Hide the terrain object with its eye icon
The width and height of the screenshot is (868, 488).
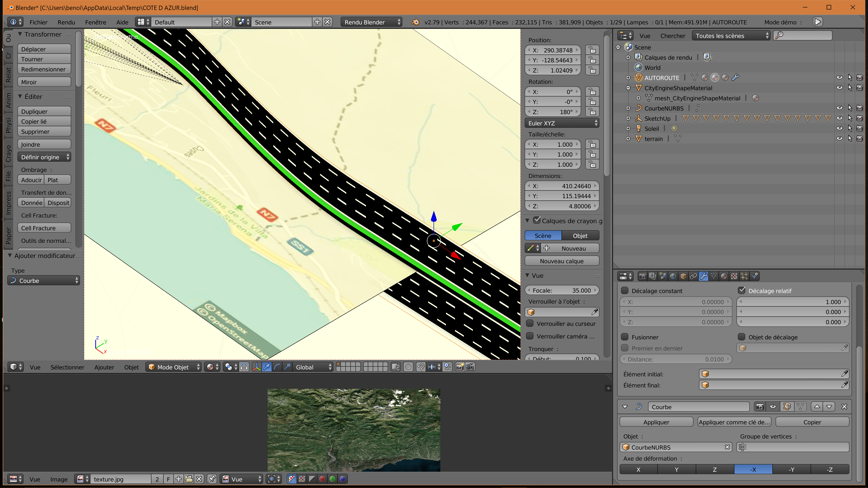839,138
